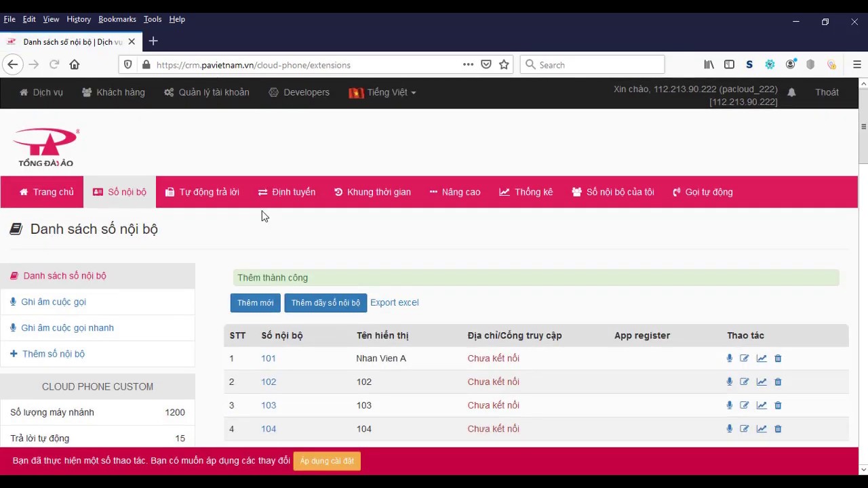Open Tiếng Việt language dropdown

pyautogui.click(x=382, y=93)
